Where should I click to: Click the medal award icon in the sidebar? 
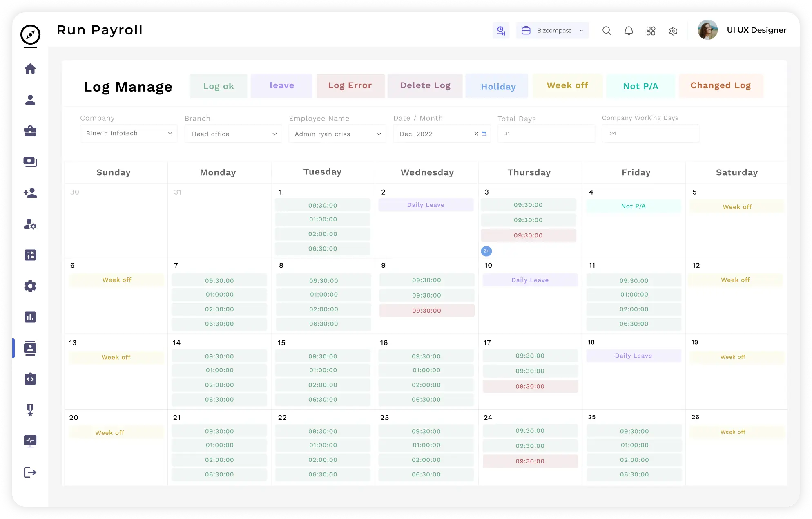(30, 410)
